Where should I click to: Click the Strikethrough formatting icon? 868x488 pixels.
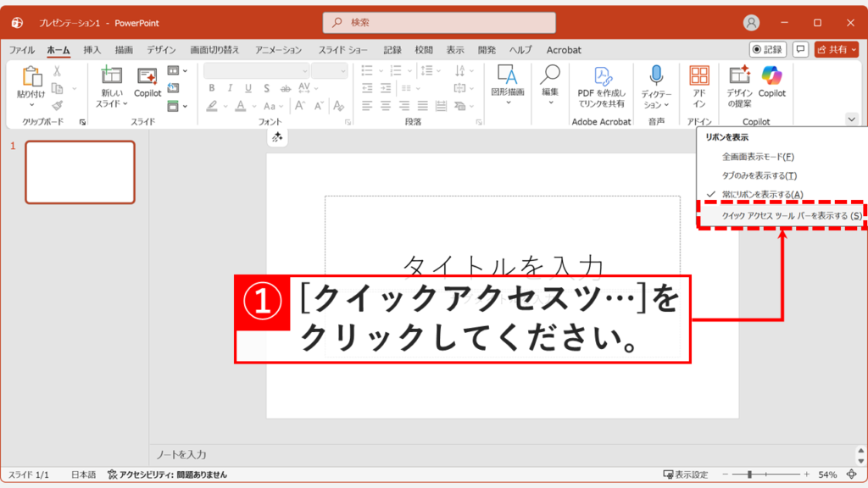click(x=286, y=88)
